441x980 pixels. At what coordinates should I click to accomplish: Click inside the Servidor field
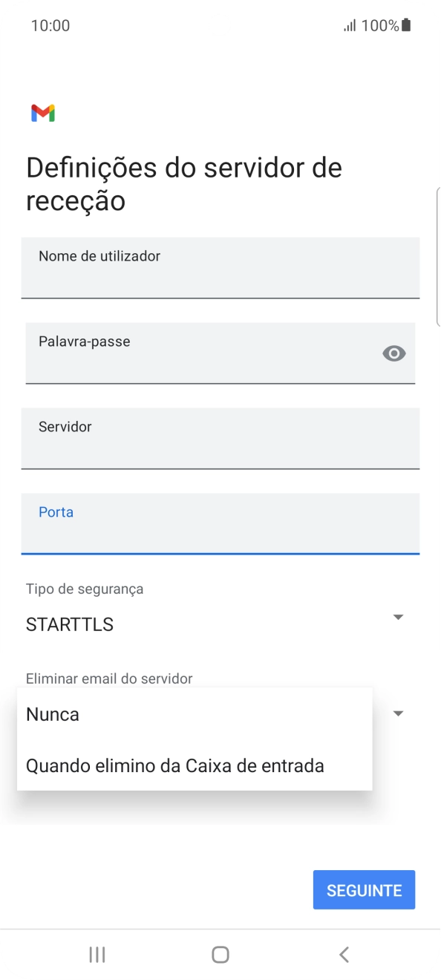[220, 439]
